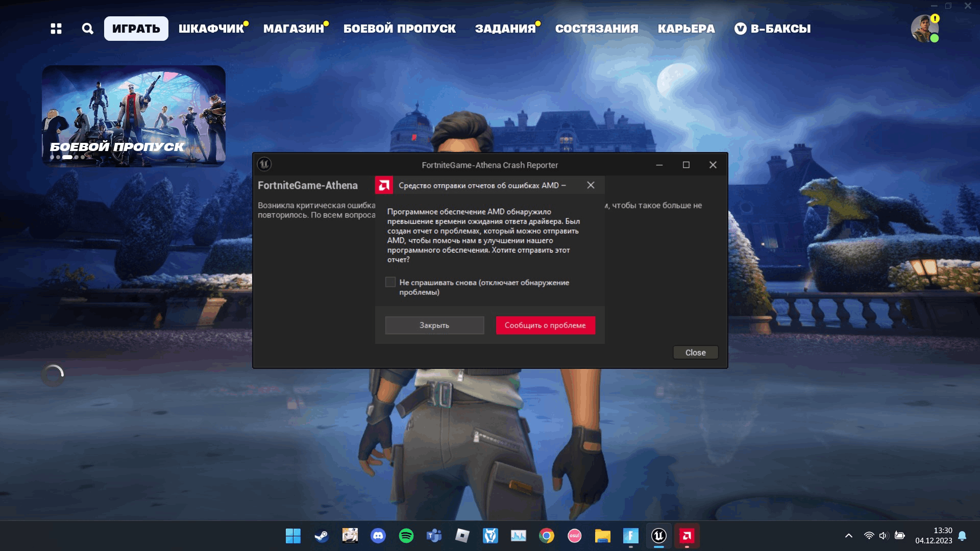
Task: Open the Wi-Fi network settings
Action: (869, 536)
